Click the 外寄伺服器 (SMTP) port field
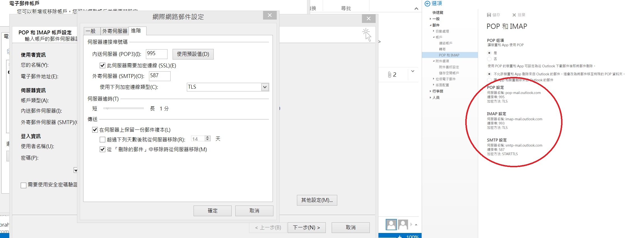 (160, 76)
